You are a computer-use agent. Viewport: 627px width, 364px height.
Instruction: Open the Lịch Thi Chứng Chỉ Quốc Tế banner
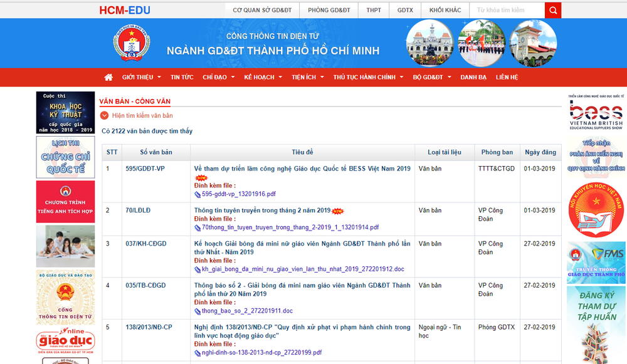click(66, 157)
